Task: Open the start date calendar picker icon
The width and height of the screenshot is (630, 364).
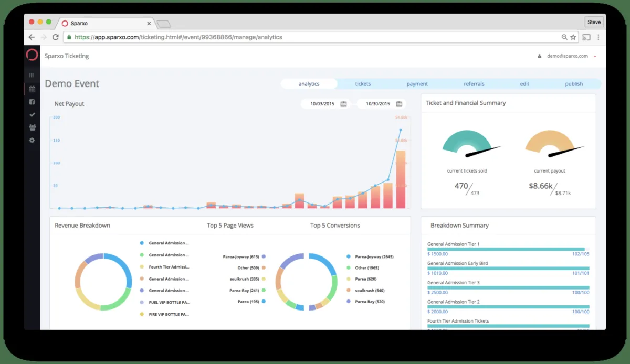Action: pyautogui.click(x=343, y=104)
